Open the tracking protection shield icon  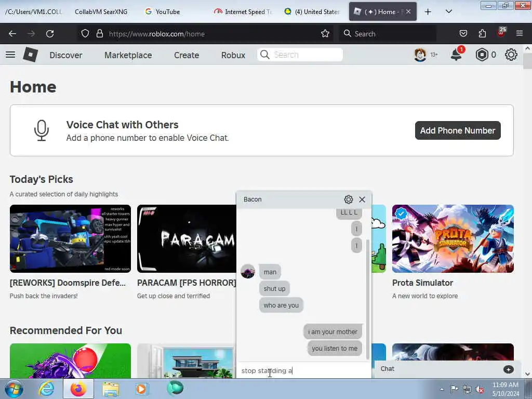click(x=85, y=34)
